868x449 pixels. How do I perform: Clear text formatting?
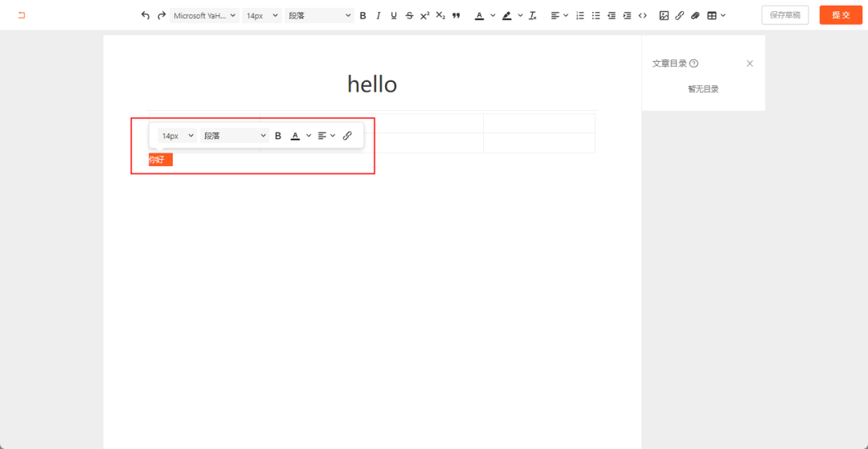[x=533, y=15]
